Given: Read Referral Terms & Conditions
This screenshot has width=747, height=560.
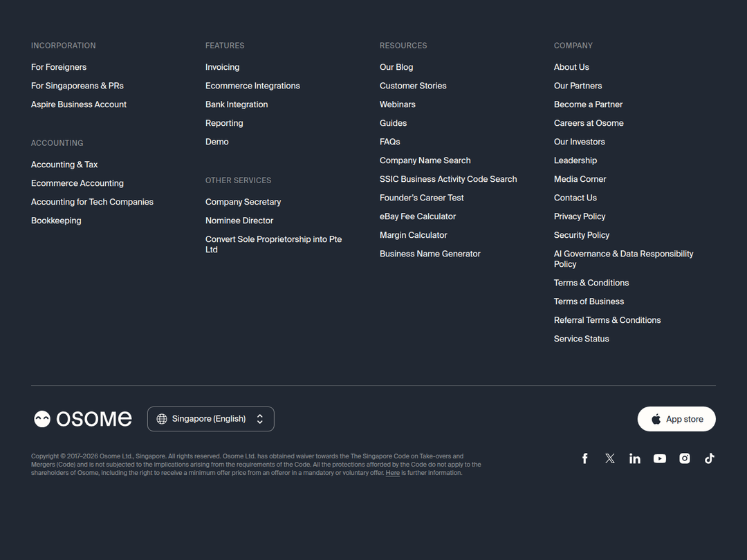Looking at the screenshot, I should click(x=607, y=320).
